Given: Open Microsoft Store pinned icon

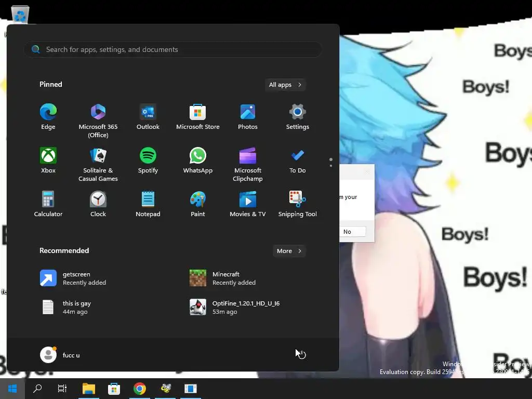Looking at the screenshot, I should click(198, 117).
